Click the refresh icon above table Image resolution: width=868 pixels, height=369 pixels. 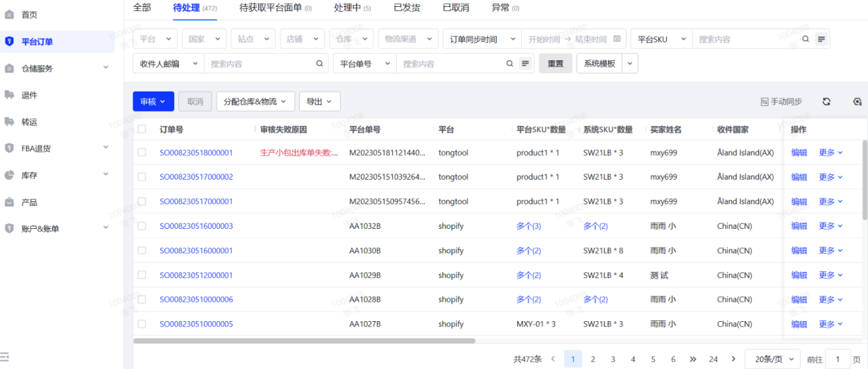click(x=826, y=101)
